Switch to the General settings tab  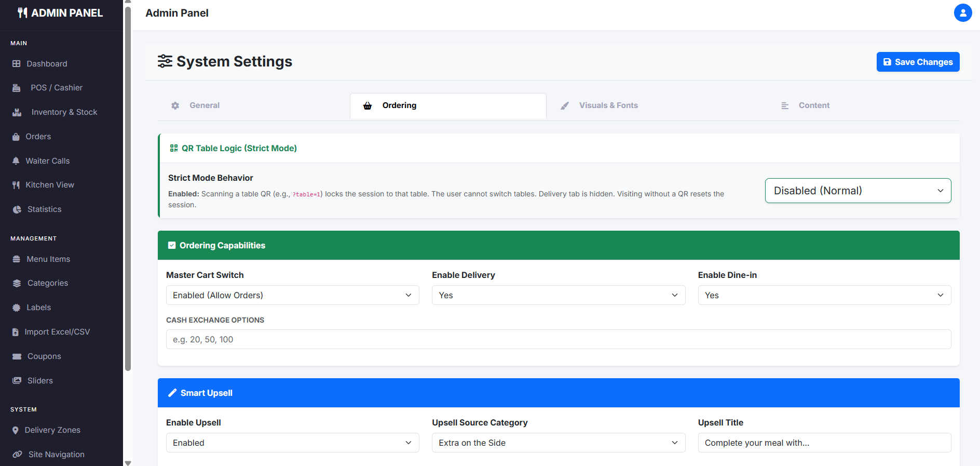[204, 105]
